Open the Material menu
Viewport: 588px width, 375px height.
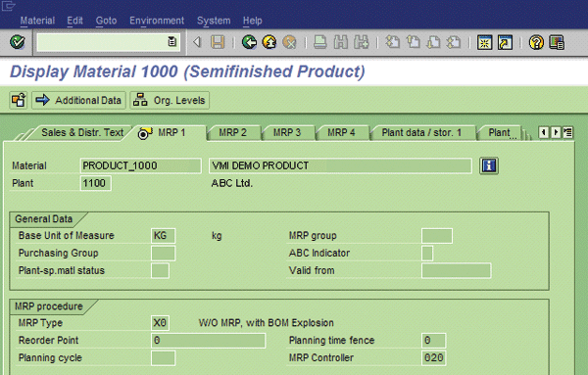(37, 21)
